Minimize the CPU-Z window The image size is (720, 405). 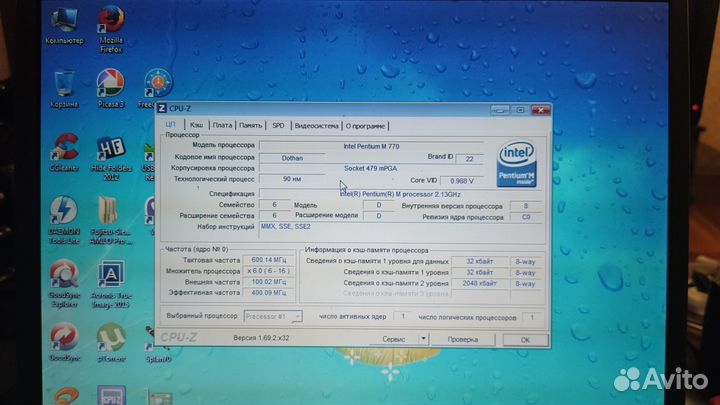click(x=500, y=110)
